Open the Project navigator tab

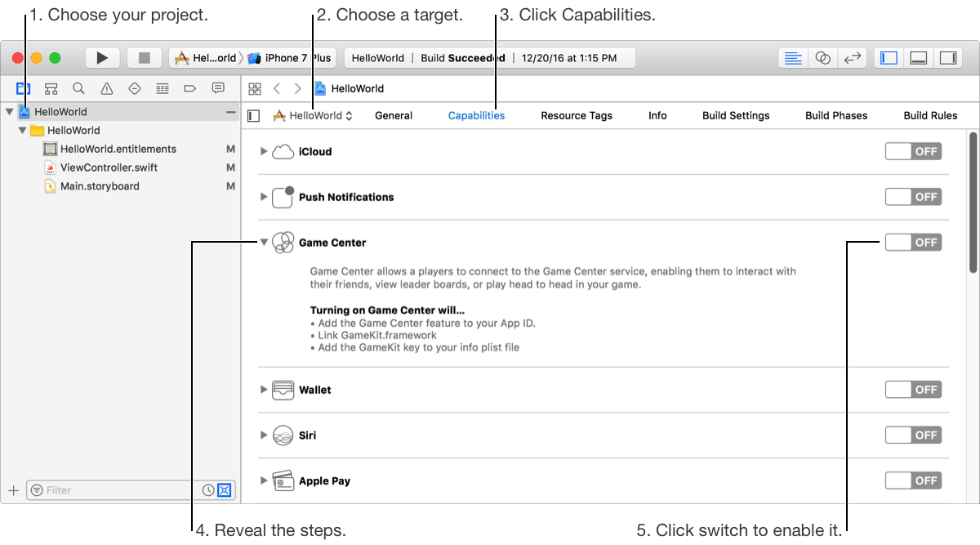[x=23, y=88]
